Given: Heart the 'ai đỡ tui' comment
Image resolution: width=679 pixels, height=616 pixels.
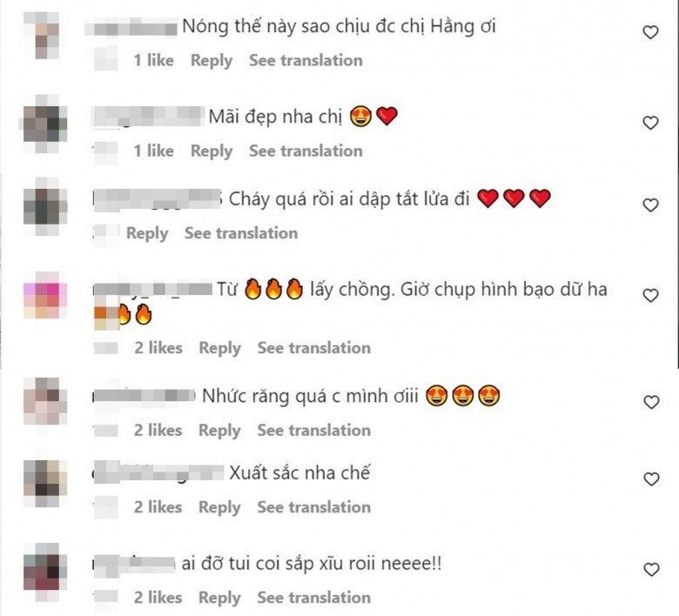Looking at the screenshot, I should coord(651,570).
